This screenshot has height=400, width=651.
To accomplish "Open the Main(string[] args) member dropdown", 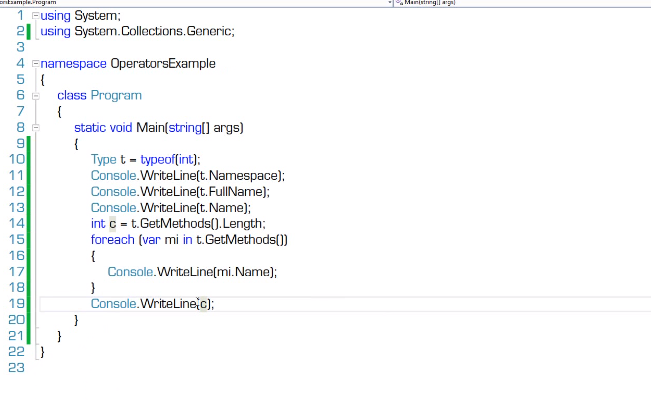I will 523,2.
